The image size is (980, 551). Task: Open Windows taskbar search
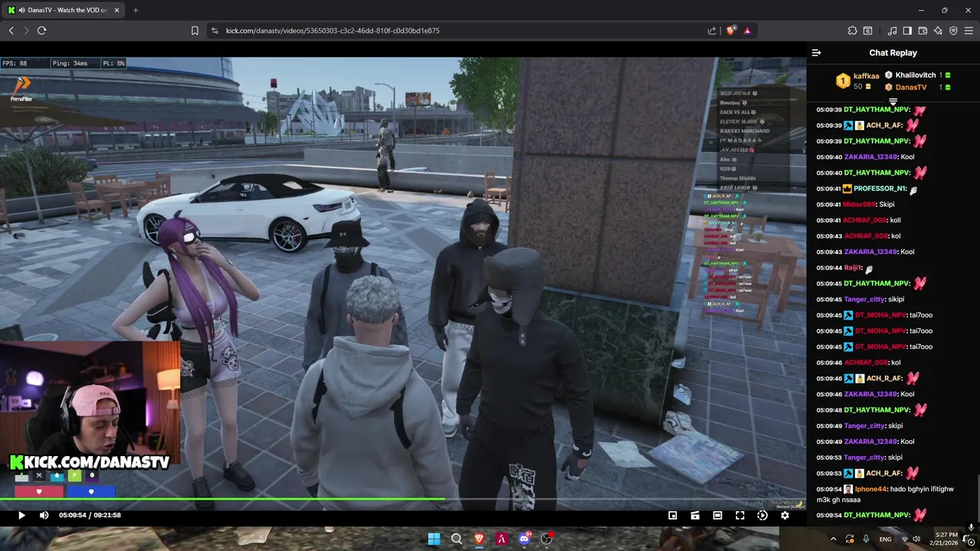point(456,539)
